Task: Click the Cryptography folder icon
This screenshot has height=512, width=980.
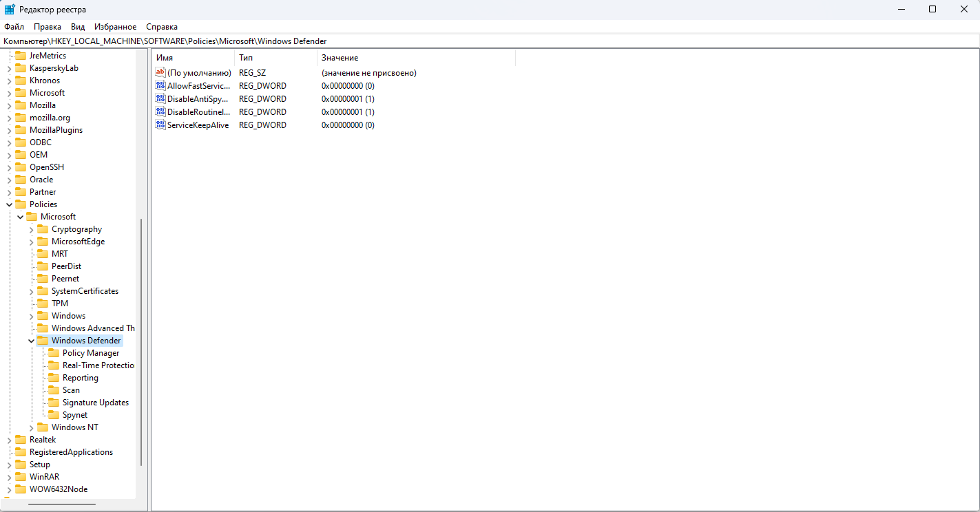Action: [42, 228]
